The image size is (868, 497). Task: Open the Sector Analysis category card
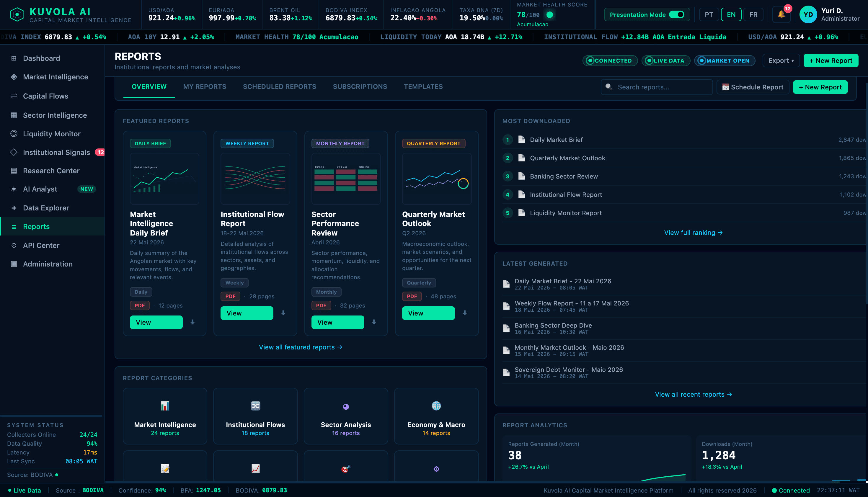point(346,416)
